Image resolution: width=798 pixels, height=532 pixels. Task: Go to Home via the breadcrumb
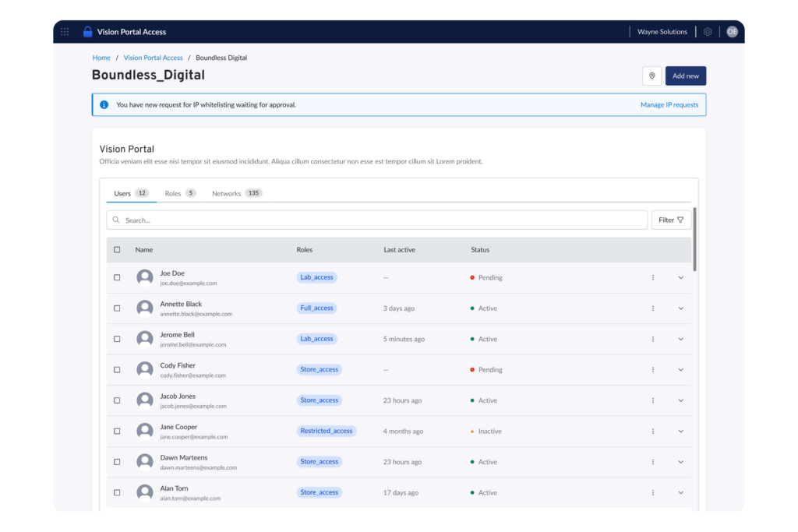click(101, 57)
